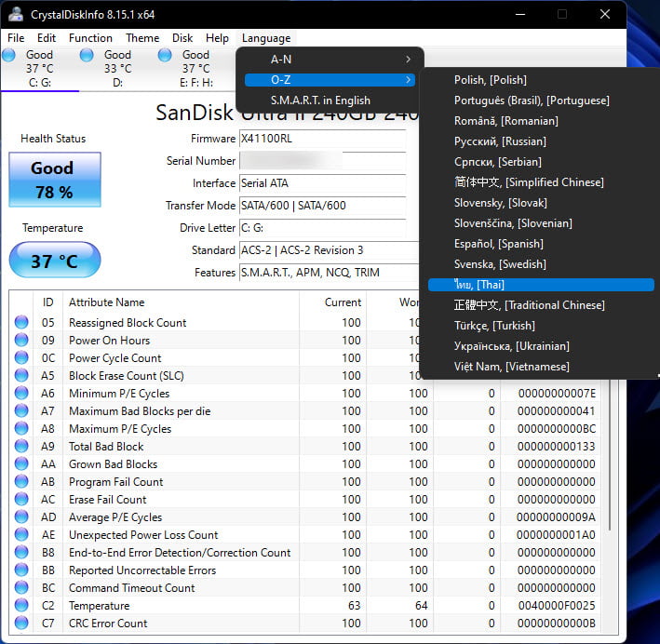
Task: Click status orb for Reassigned Block Count
Action: (x=21, y=322)
